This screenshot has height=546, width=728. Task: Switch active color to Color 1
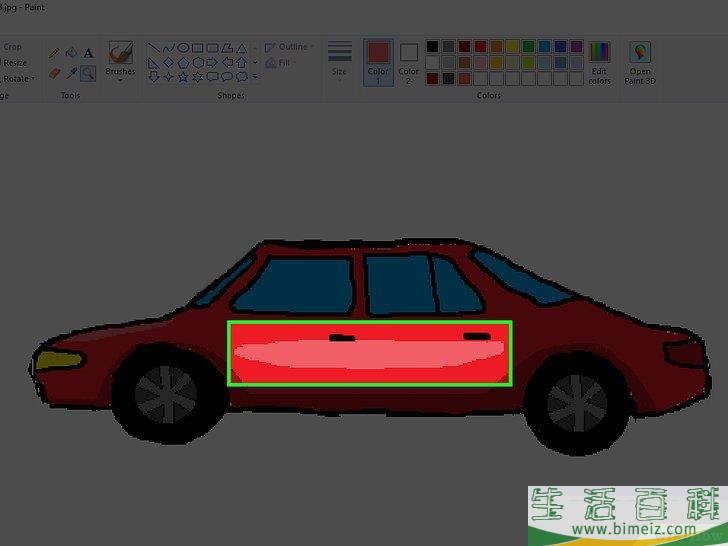coord(378,60)
